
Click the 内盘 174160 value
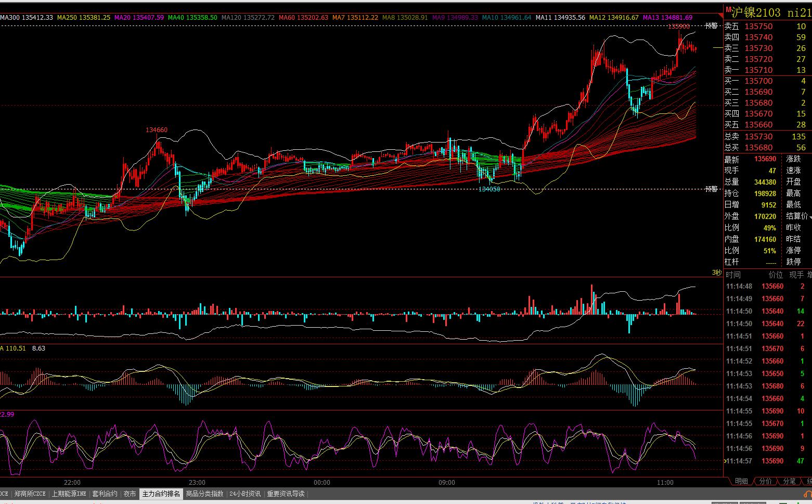pyautogui.click(x=765, y=239)
